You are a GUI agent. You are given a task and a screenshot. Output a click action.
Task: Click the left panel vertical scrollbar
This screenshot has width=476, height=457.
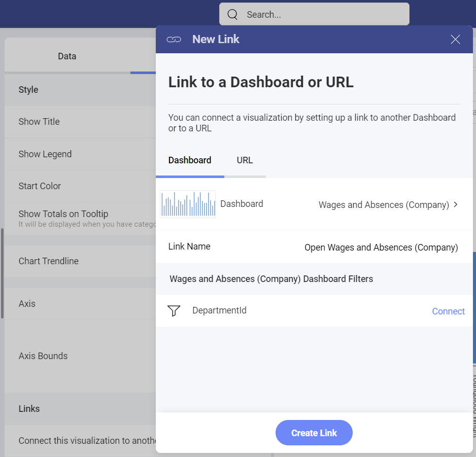coord(2,274)
